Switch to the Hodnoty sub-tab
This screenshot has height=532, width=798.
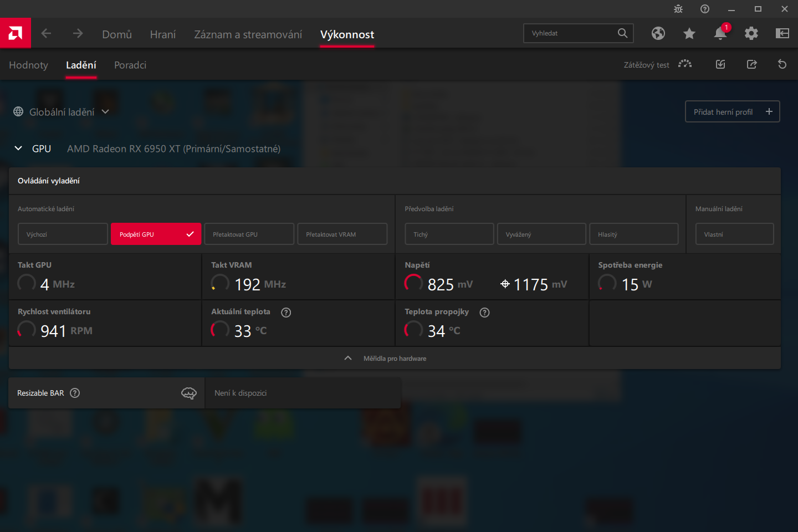[x=28, y=65]
